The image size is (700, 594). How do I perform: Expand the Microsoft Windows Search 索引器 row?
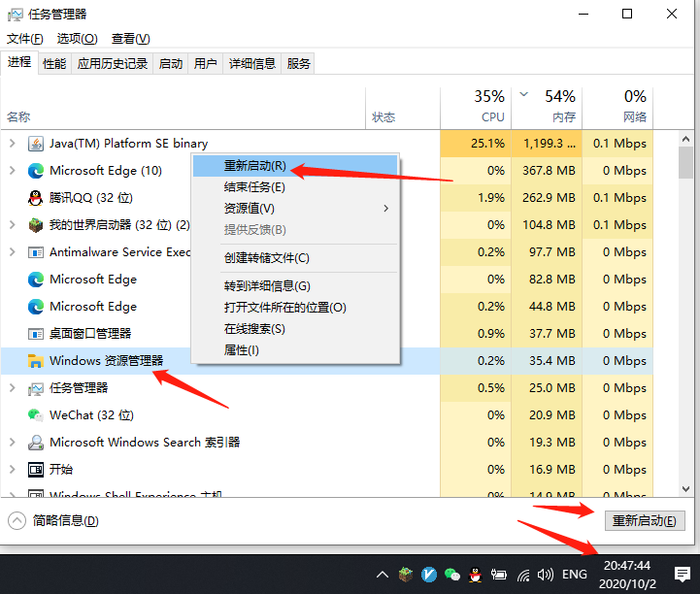(13, 443)
